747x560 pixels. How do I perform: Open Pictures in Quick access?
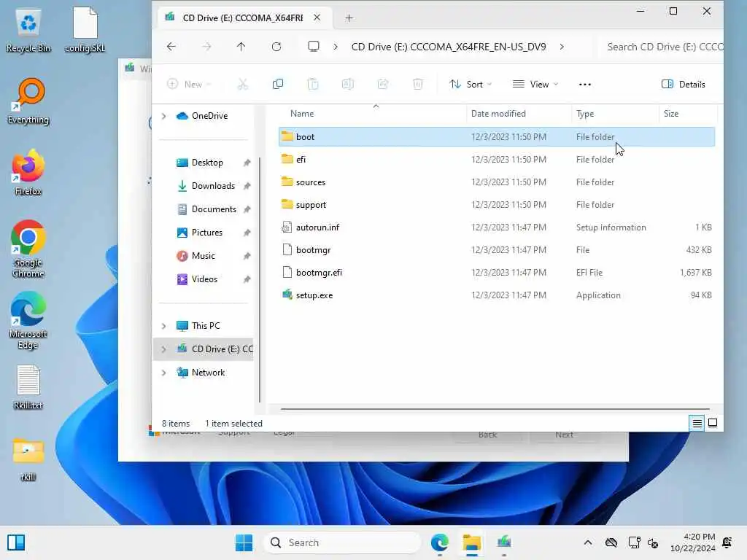point(206,233)
